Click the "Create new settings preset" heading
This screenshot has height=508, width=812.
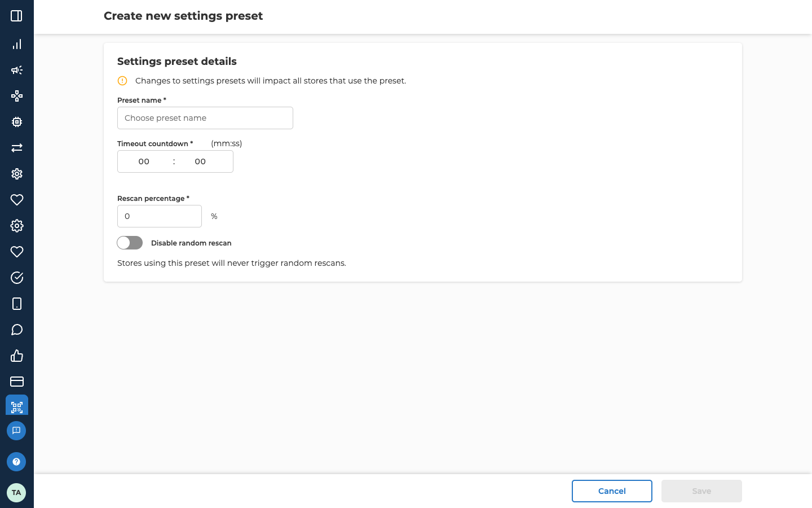coord(183,16)
